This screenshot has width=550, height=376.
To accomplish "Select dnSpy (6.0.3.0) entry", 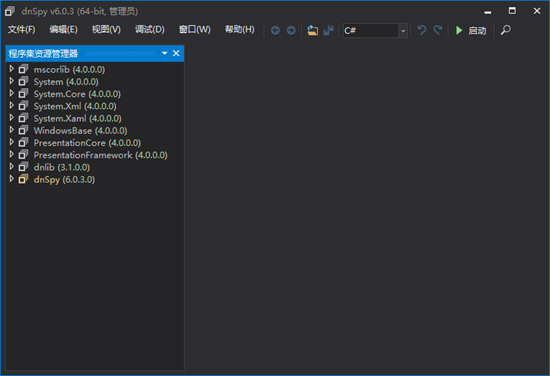I will pyautogui.click(x=64, y=180).
